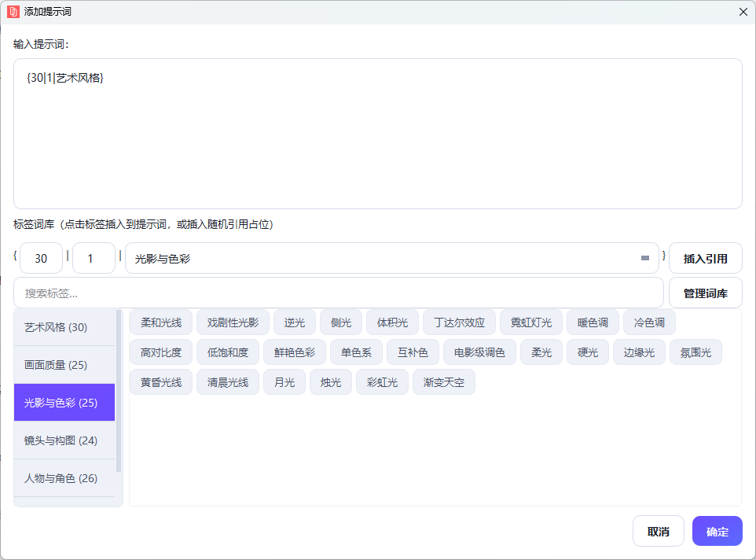Insert the 逆光 tag

click(295, 322)
